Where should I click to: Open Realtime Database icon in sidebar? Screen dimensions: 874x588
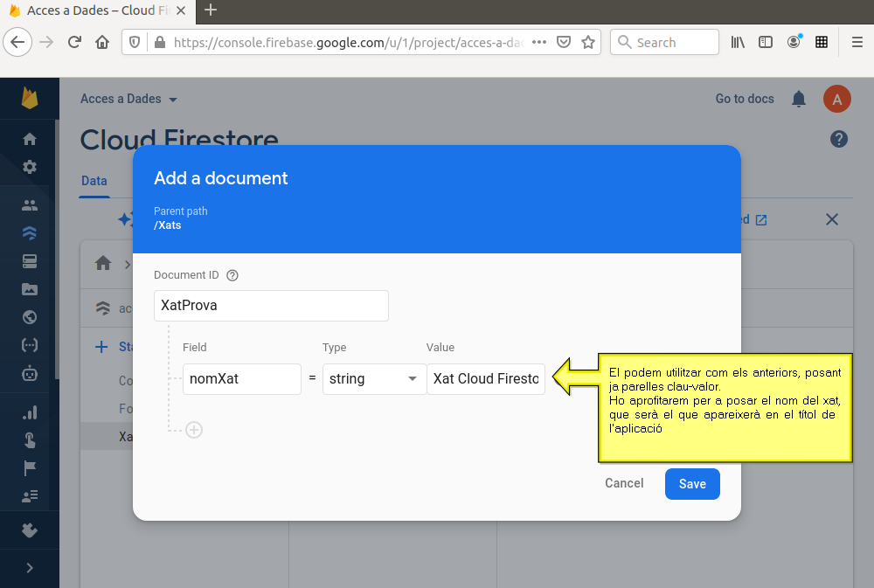30,261
